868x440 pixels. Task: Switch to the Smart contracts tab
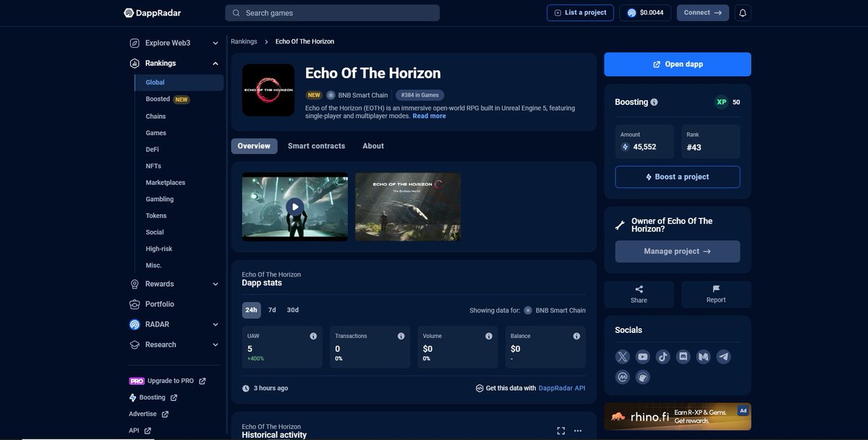pyautogui.click(x=316, y=146)
